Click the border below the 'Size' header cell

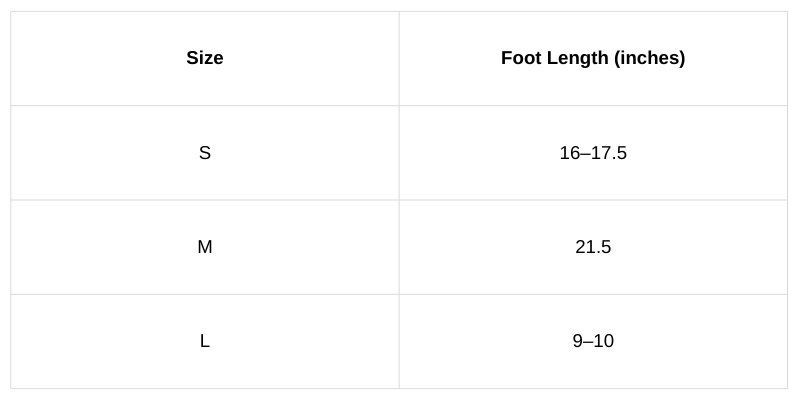click(204, 105)
